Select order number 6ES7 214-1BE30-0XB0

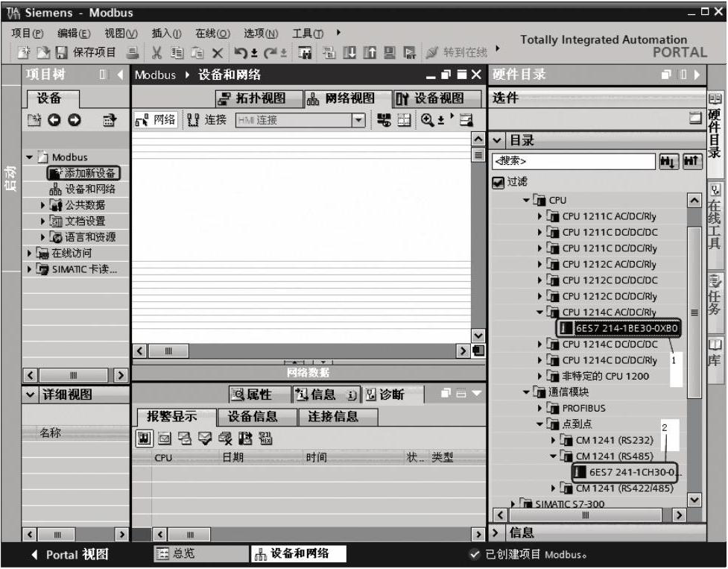(619, 328)
